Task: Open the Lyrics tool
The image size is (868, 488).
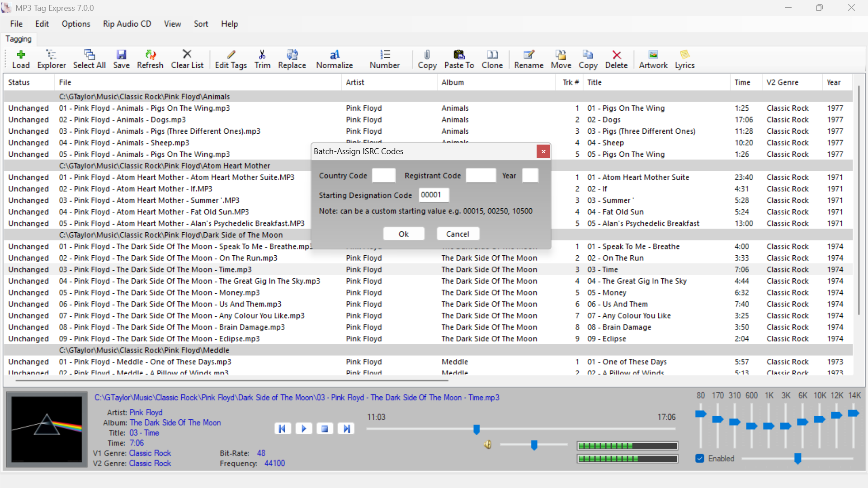Action: pyautogui.click(x=685, y=59)
